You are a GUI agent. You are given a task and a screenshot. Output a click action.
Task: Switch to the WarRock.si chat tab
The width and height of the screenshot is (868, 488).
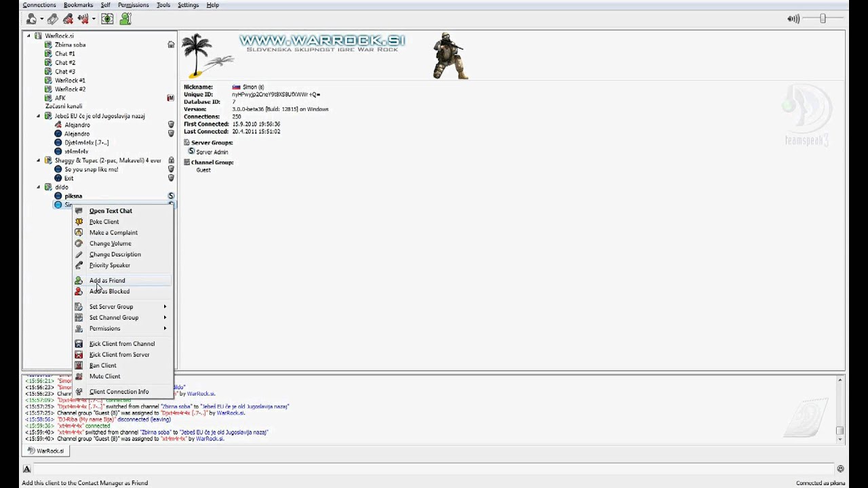coord(45,451)
